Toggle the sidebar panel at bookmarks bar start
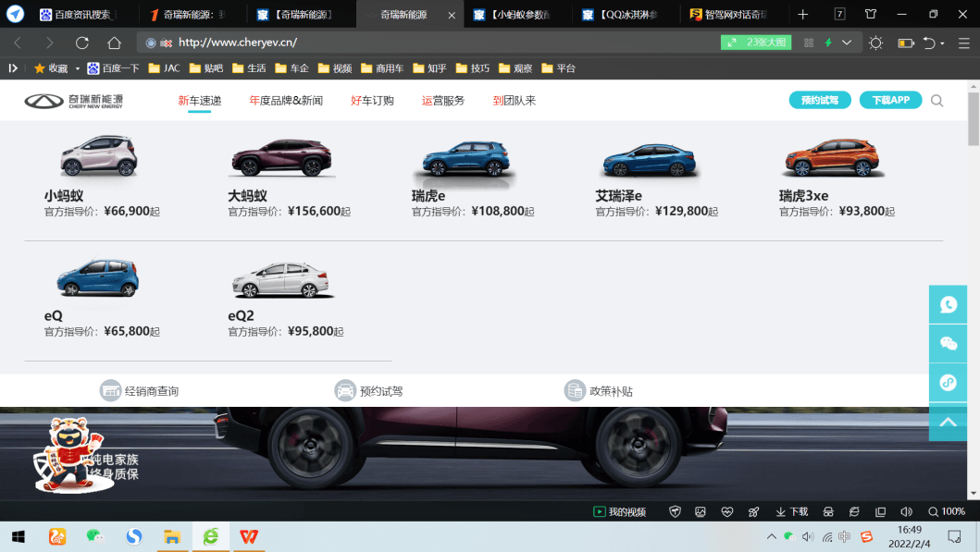980x552 pixels. [13, 68]
